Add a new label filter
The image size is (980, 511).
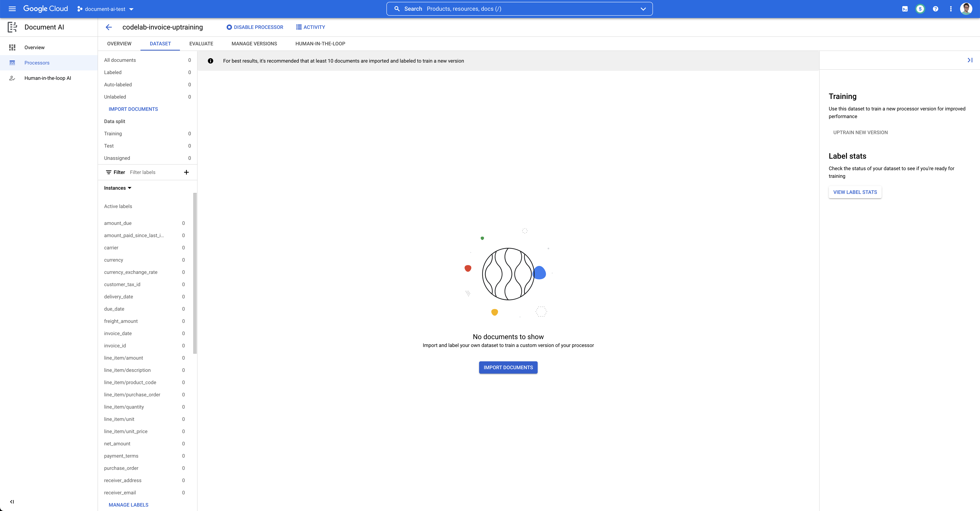click(186, 172)
